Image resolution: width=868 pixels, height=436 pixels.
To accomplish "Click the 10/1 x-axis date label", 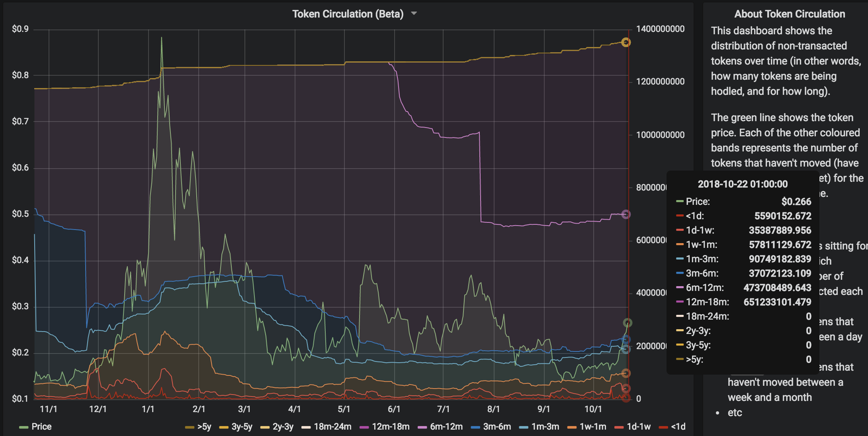I will (593, 409).
